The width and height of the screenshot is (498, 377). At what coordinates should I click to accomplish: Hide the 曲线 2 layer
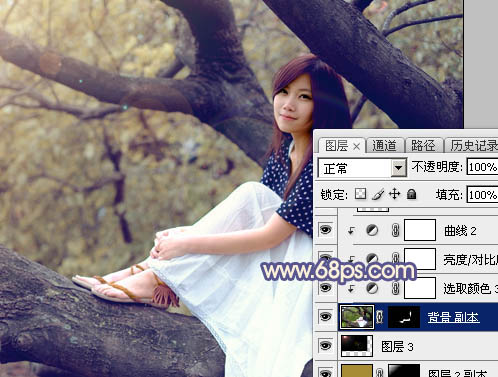(x=325, y=230)
